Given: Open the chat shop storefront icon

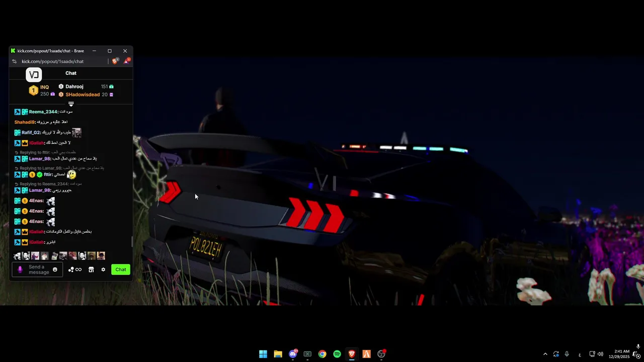Looking at the screenshot, I should click(x=91, y=269).
